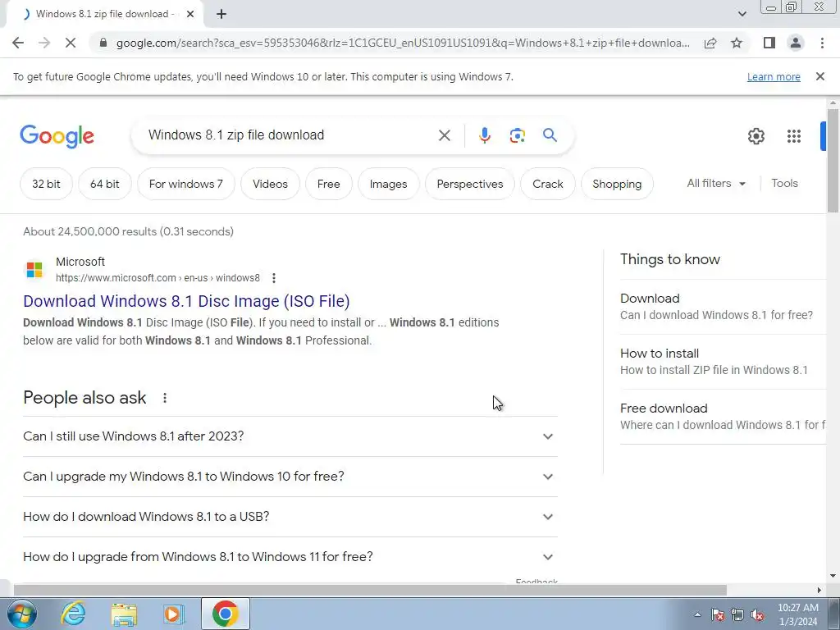Clear the search box text
The height and width of the screenshot is (630, 840).
click(444, 135)
